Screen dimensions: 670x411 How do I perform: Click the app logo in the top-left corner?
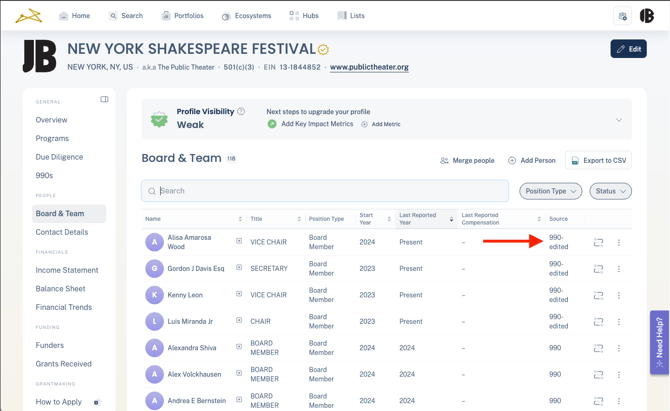pos(28,16)
